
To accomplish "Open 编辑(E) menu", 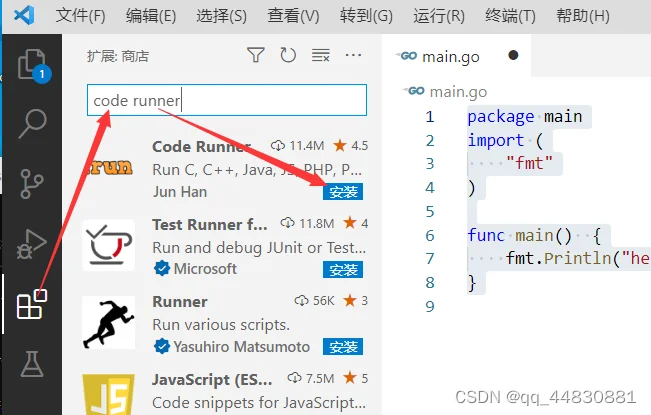I will [151, 16].
